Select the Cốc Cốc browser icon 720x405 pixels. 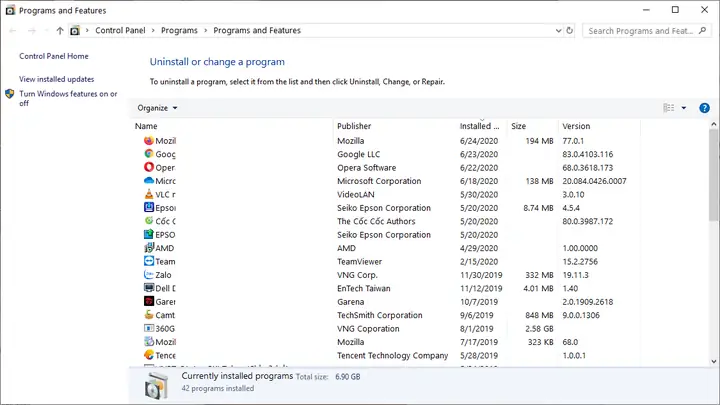pyautogui.click(x=149, y=220)
